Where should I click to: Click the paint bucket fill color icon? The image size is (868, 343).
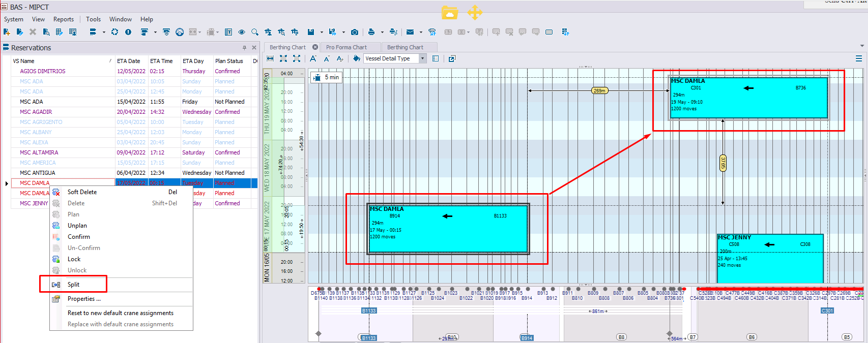coord(357,58)
